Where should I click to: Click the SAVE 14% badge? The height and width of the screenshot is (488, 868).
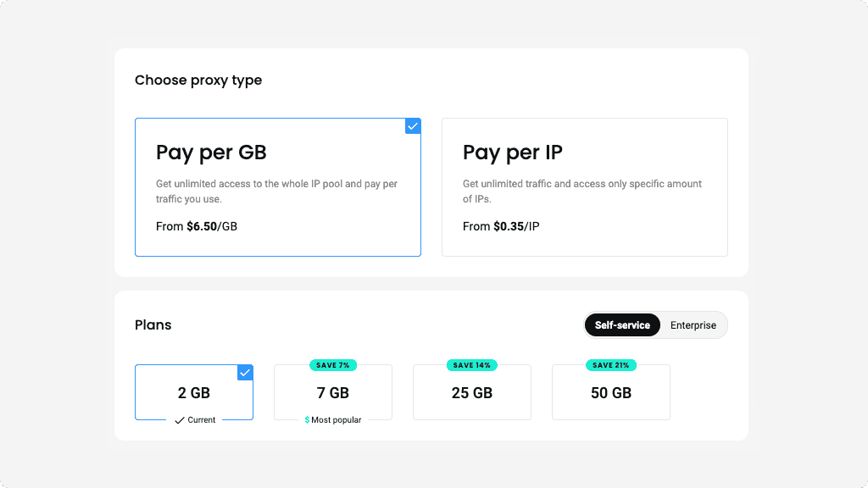pos(472,365)
